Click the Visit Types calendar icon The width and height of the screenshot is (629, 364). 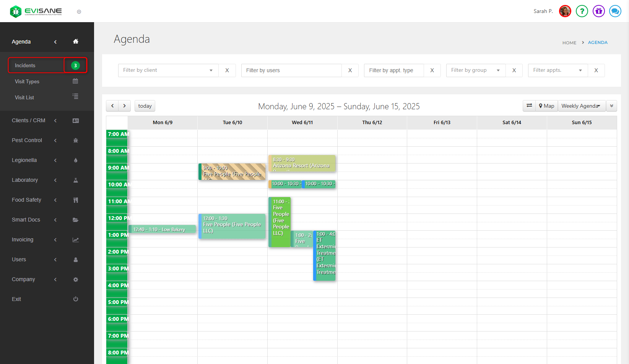pos(75,81)
